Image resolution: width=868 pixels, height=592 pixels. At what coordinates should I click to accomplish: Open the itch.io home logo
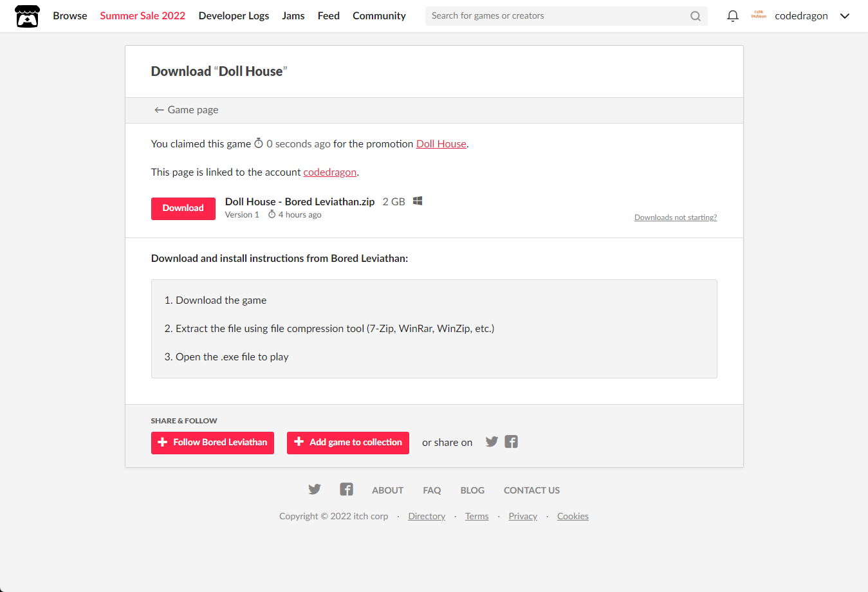(x=27, y=16)
